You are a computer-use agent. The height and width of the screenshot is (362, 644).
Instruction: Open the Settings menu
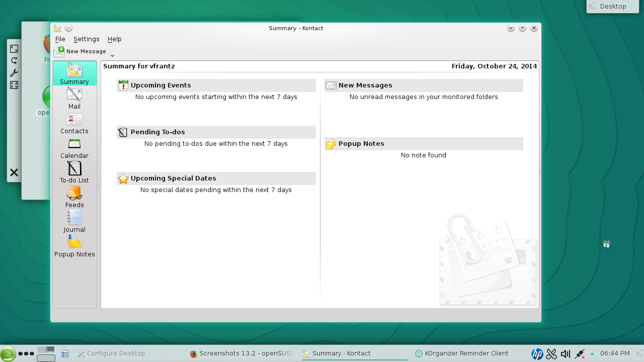[87, 39]
